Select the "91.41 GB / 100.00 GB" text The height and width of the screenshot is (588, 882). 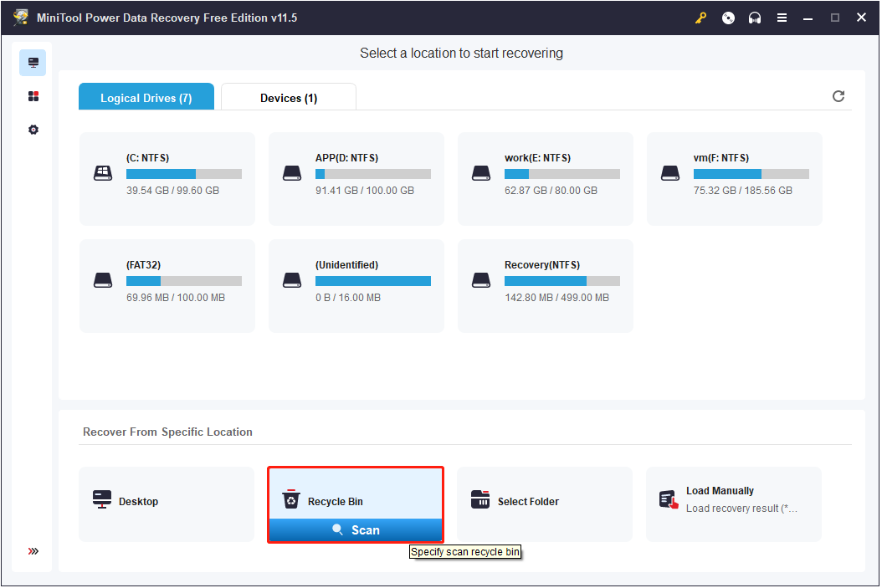365,191
